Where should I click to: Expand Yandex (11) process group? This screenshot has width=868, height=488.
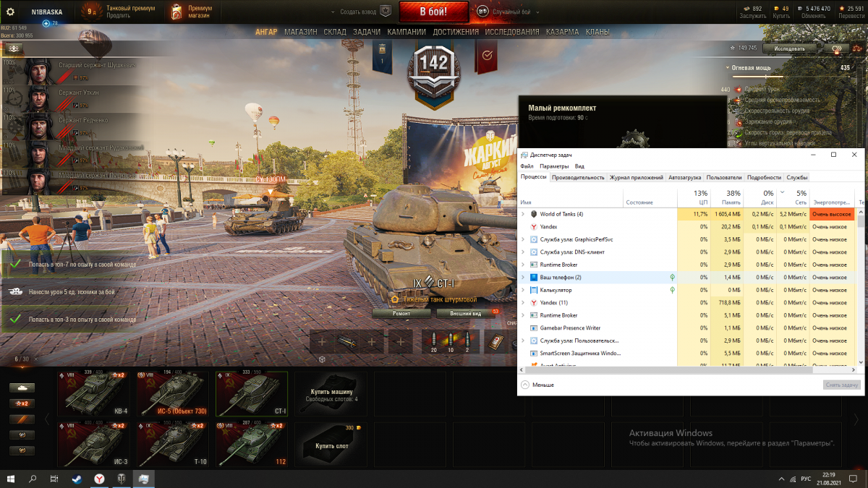(523, 303)
